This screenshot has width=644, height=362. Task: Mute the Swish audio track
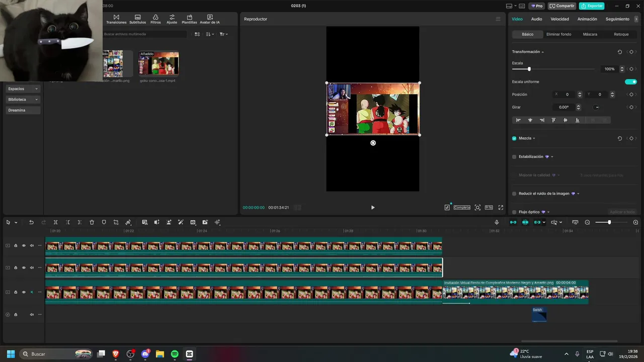[x=32, y=315]
